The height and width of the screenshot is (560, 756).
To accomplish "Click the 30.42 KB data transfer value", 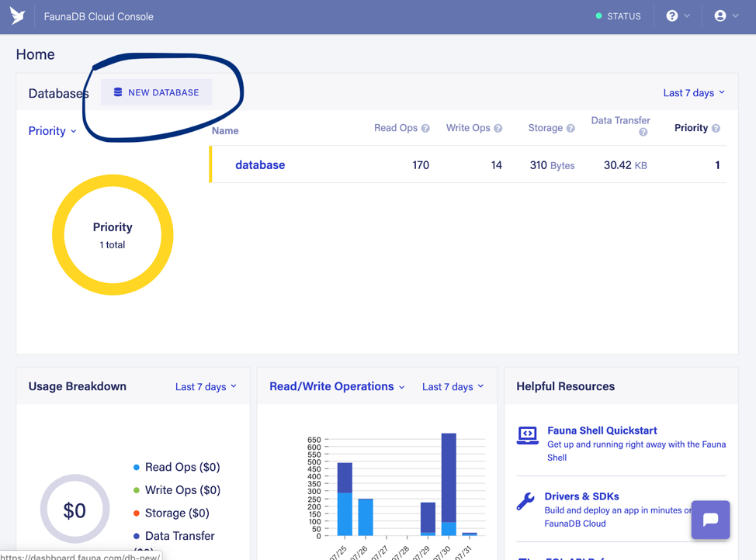I will coord(626,165).
